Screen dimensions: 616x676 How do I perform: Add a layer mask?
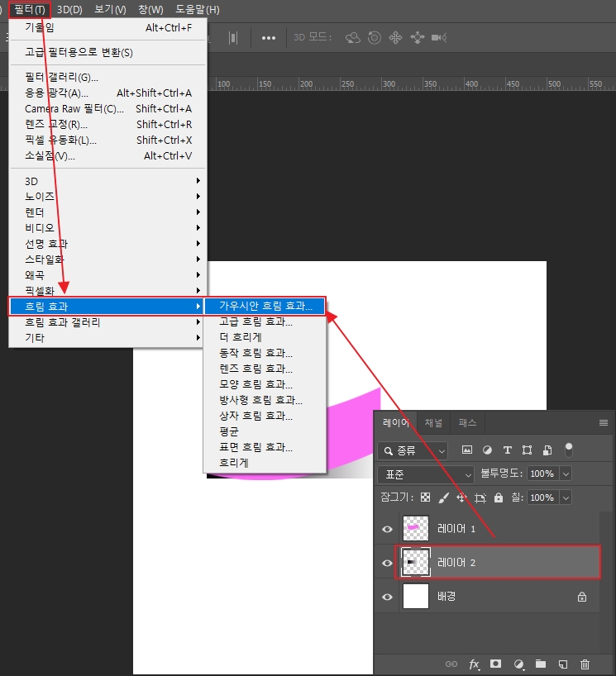[x=495, y=664]
